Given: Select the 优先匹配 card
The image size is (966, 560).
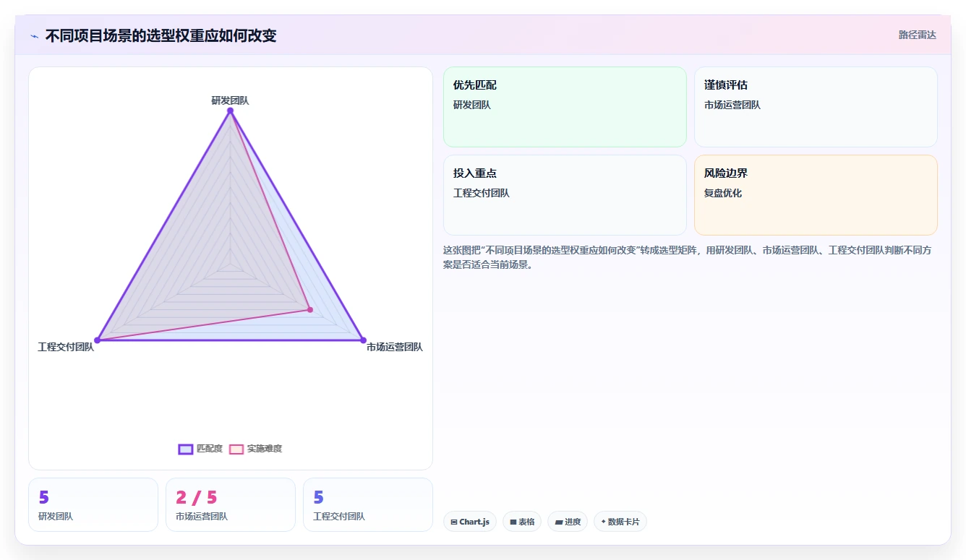Looking at the screenshot, I should tap(565, 107).
